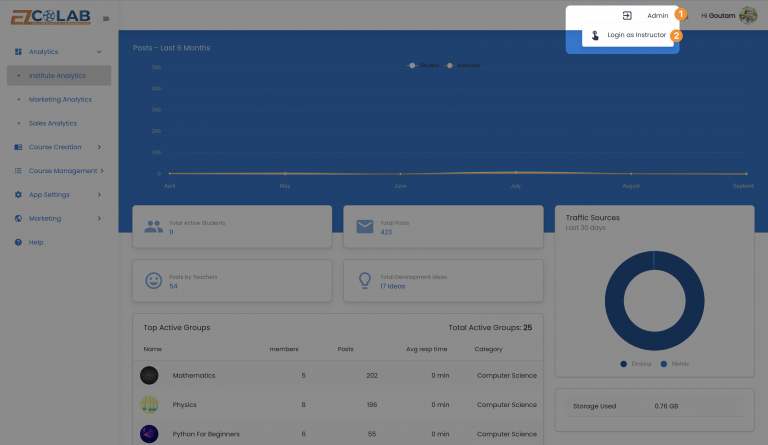
Task: Click the Physics group name
Action: click(x=184, y=405)
